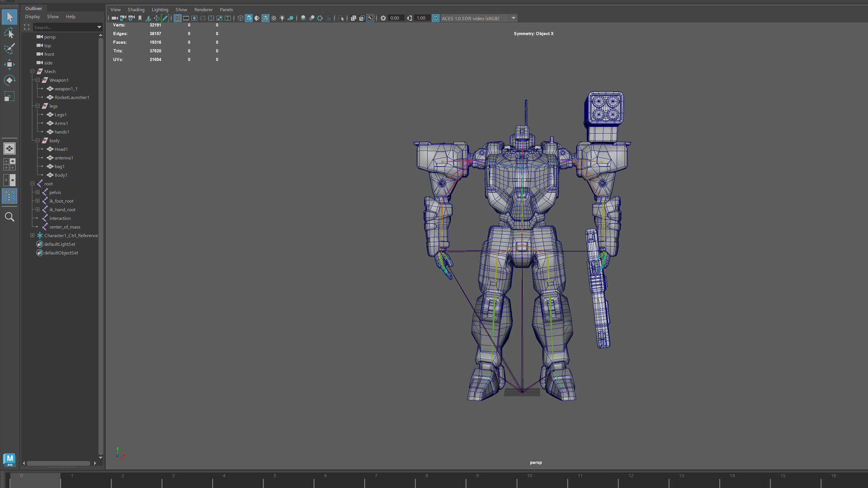Screen dimensions: 868x488
Task: Toggle use all lights button
Action: point(282,18)
